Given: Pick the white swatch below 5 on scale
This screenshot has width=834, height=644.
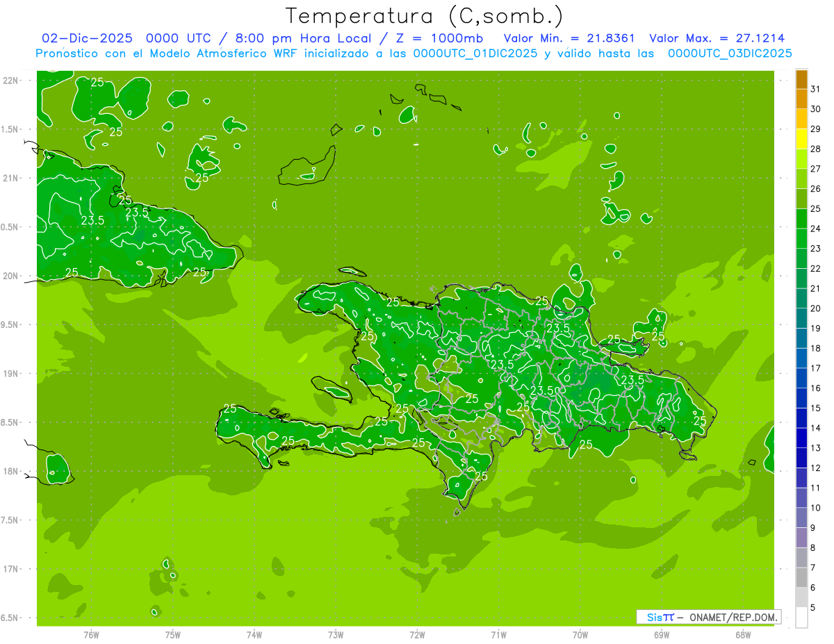Looking at the screenshot, I should (x=801, y=618).
